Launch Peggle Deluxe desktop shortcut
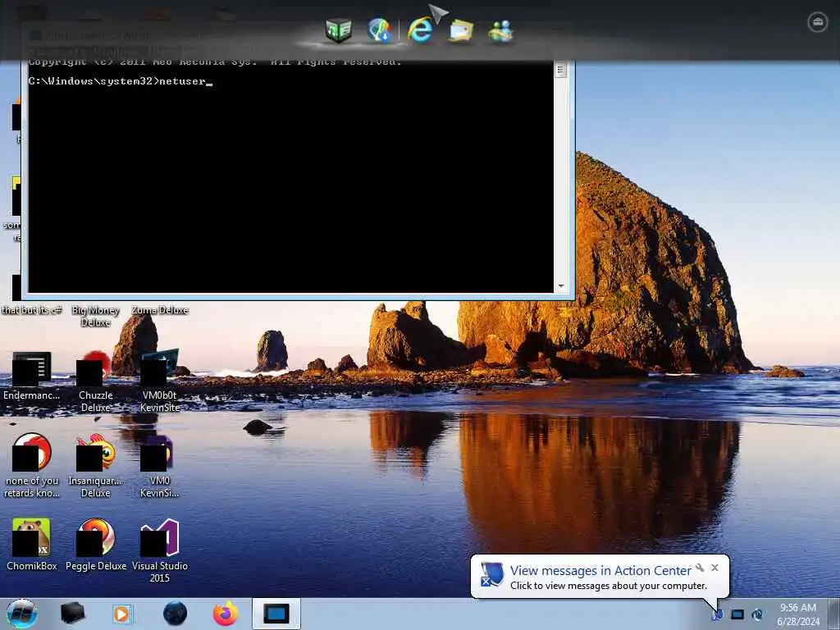Viewport: 840px width, 630px height. point(96,545)
